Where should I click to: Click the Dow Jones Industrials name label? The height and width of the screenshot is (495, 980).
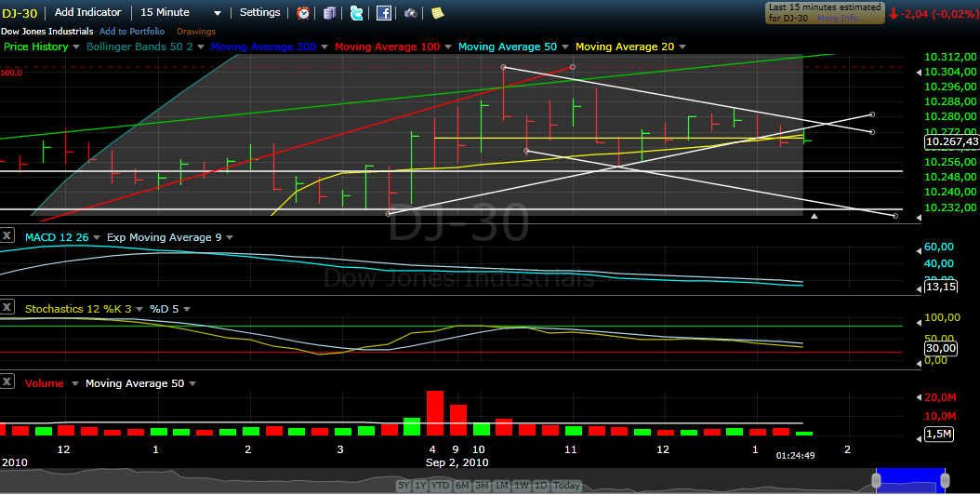pos(46,32)
